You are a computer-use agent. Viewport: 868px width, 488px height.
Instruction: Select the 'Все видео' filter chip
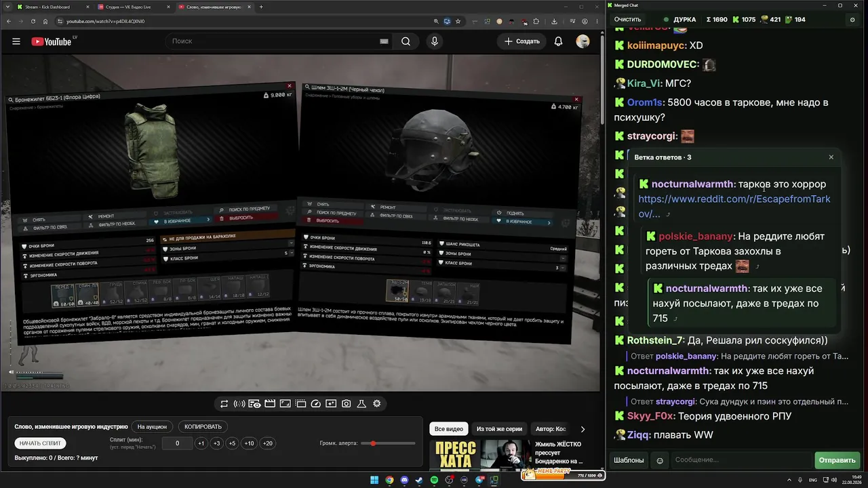click(449, 429)
